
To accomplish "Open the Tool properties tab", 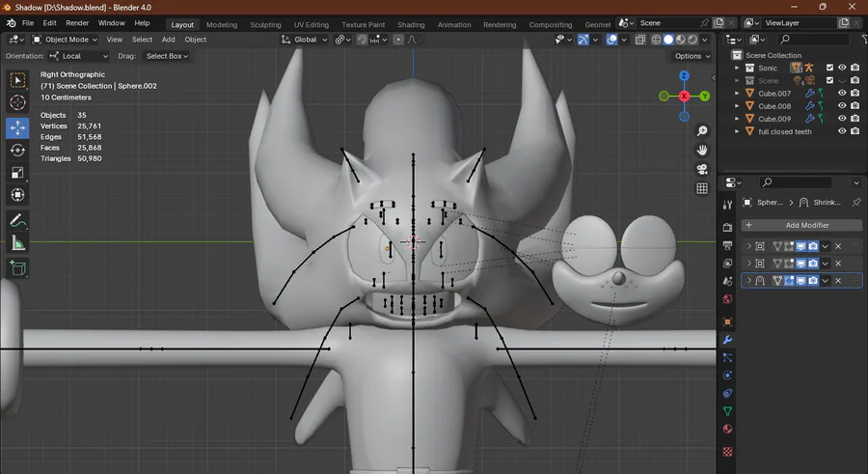I will 727,205.
